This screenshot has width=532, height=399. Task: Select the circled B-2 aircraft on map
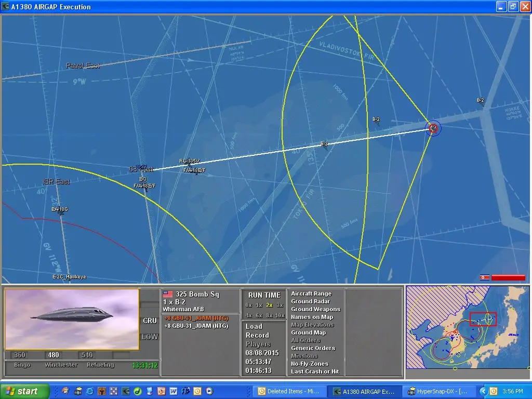tap(433, 128)
